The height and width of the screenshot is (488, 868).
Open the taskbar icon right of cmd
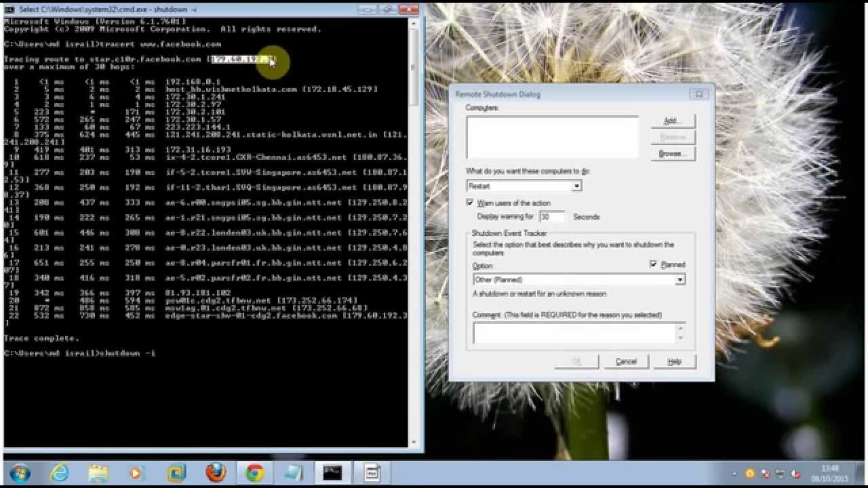click(372, 472)
